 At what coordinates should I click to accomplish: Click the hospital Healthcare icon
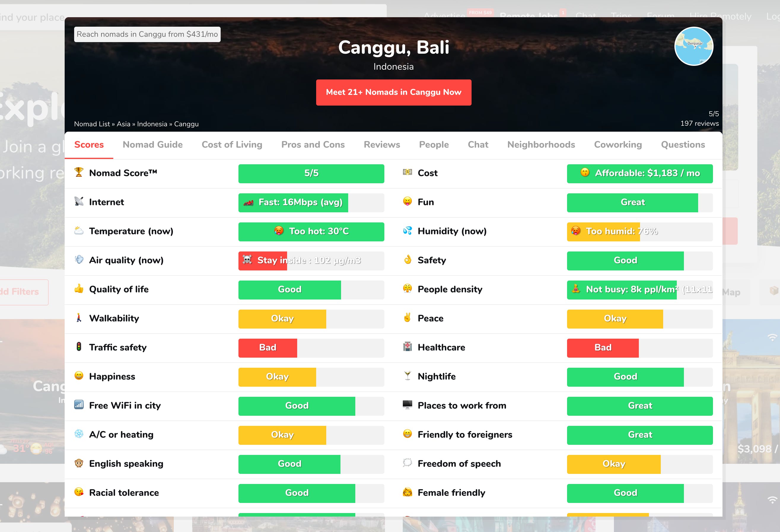click(407, 347)
